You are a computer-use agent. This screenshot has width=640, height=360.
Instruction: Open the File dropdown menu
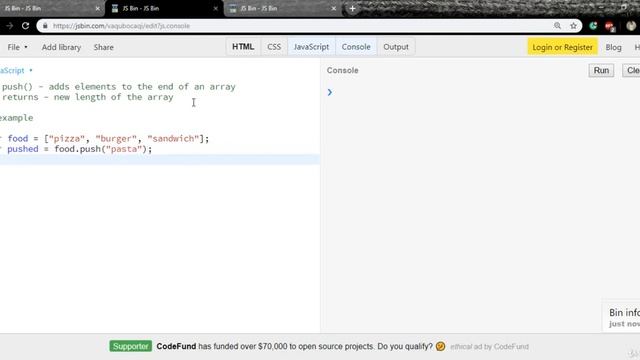18,47
